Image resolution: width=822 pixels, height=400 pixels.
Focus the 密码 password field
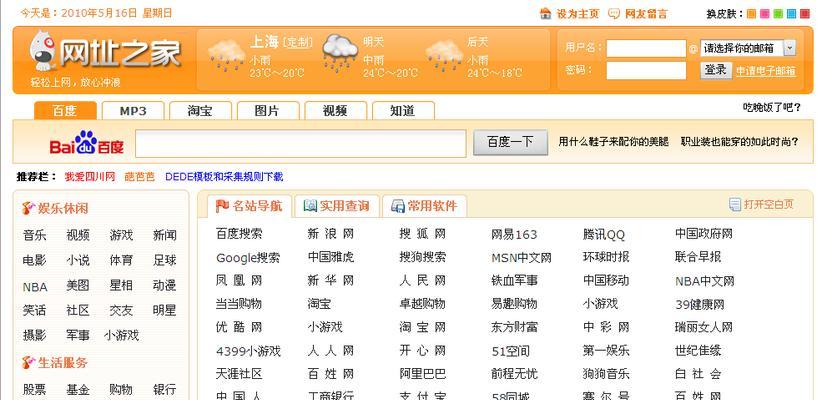[646, 70]
